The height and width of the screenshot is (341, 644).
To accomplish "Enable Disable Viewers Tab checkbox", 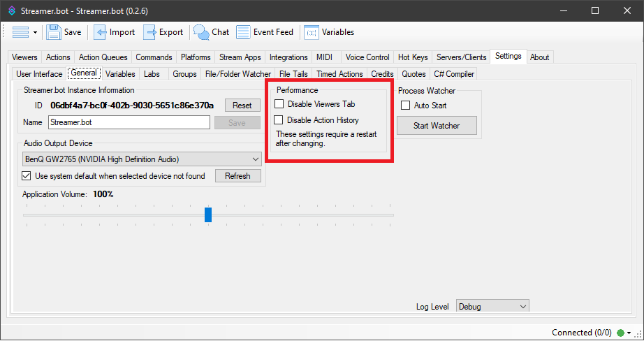I will tap(279, 104).
